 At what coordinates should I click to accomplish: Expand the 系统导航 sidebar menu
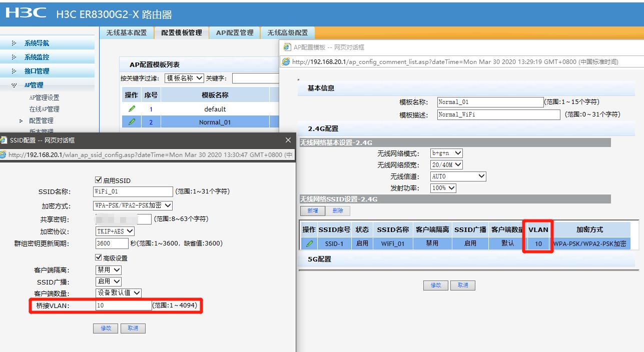(x=37, y=43)
